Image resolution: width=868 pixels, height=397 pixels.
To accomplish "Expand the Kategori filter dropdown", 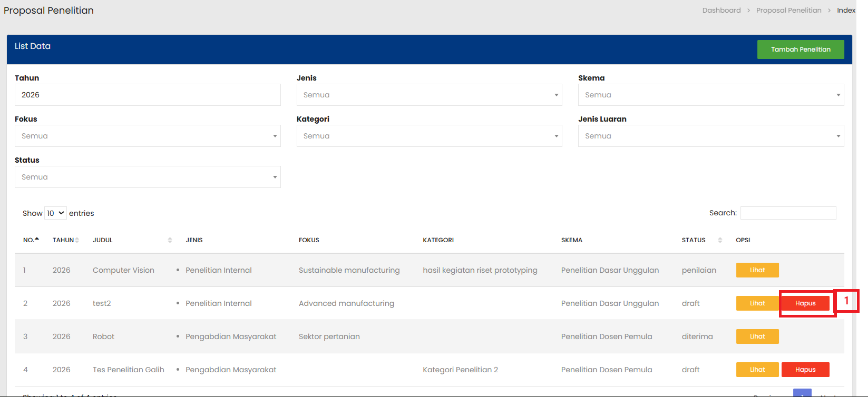I will 429,136.
